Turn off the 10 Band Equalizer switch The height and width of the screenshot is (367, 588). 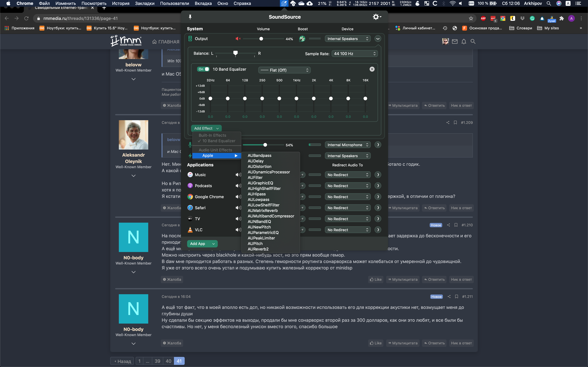203,69
